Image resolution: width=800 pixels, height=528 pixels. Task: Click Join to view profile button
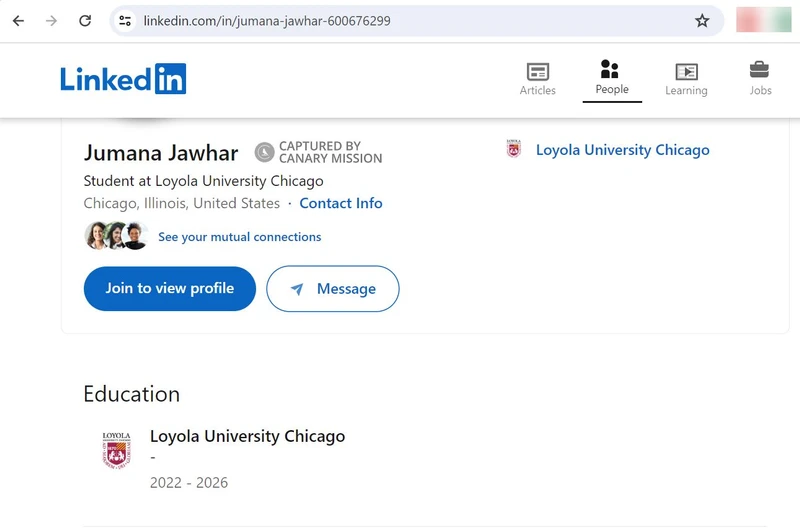point(169,288)
